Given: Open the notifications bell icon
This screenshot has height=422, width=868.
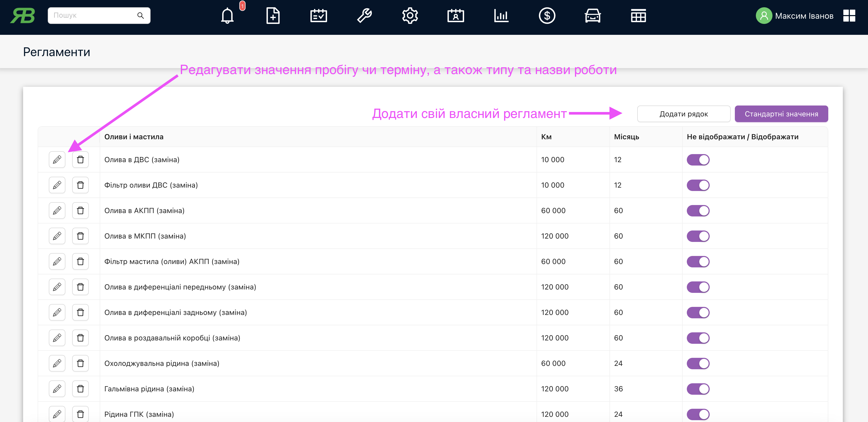Looking at the screenshot, I should [x=227, y=16].
